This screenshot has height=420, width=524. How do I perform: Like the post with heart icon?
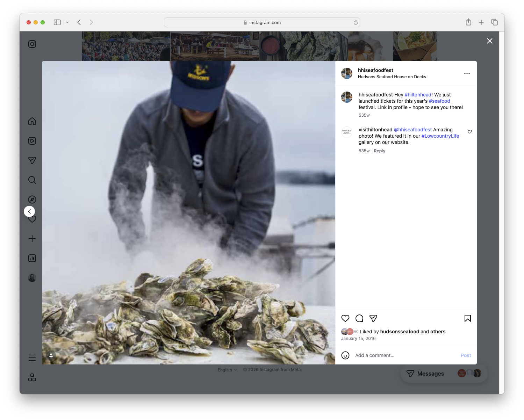click(x=345, y=318)
